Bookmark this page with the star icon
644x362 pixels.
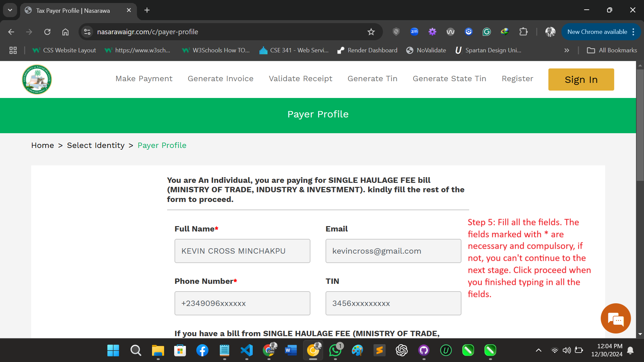click(371, 32)
